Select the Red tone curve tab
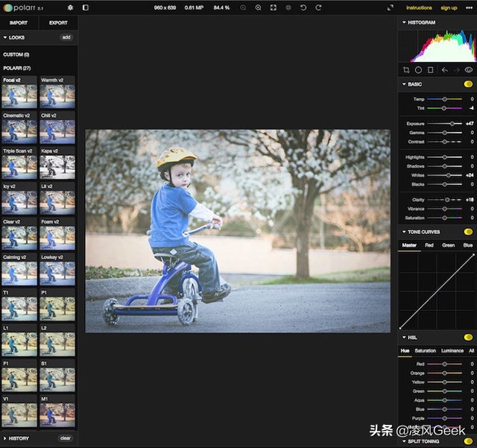The image size is (477, 448). pyautogui.click(x=429, y=245)
